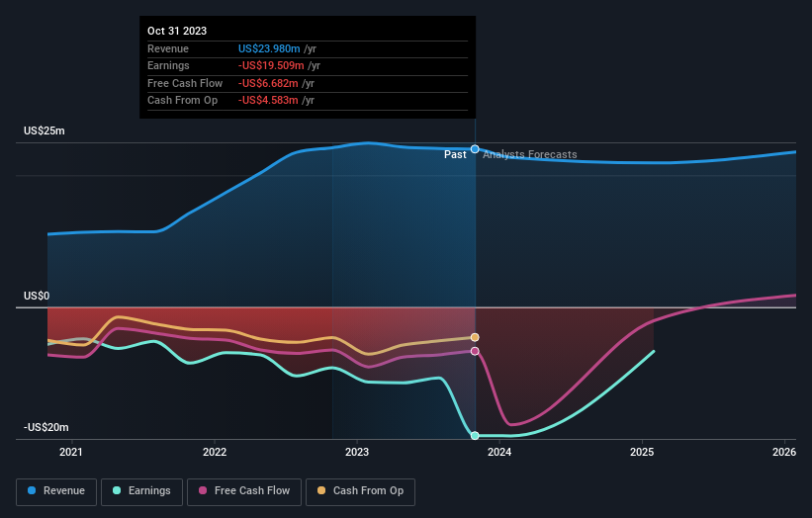Click the 2026 x-axis label

pos(784,452)
